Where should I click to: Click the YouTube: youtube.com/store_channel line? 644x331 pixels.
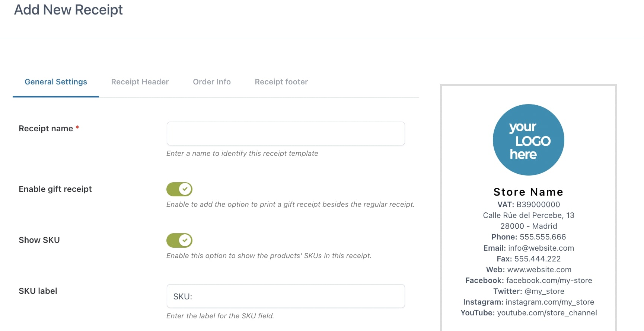coord(529,313)
